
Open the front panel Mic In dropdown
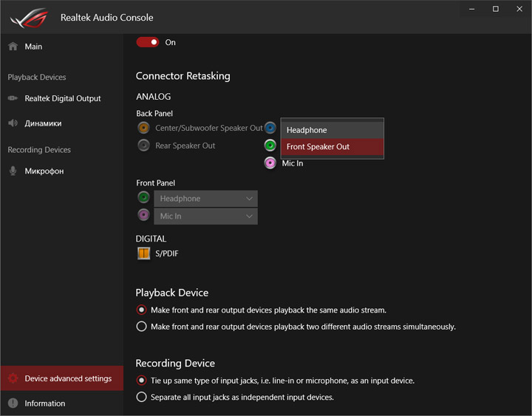pyautogui.click(x=205, y=216)
